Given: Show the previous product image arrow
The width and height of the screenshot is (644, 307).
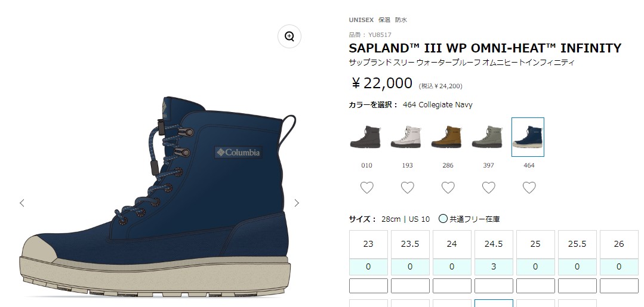Looking at the screenshot, I should 22,203.
